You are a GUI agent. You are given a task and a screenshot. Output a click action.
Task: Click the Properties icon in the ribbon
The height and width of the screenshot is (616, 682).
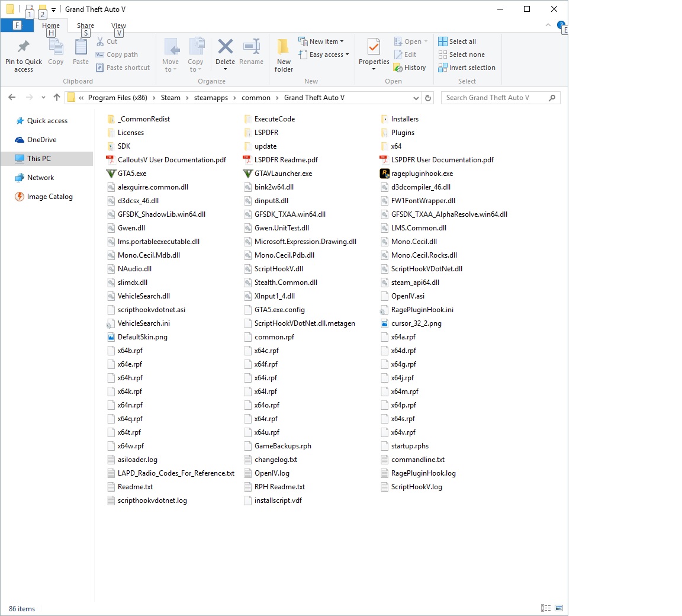coord(374,47)
